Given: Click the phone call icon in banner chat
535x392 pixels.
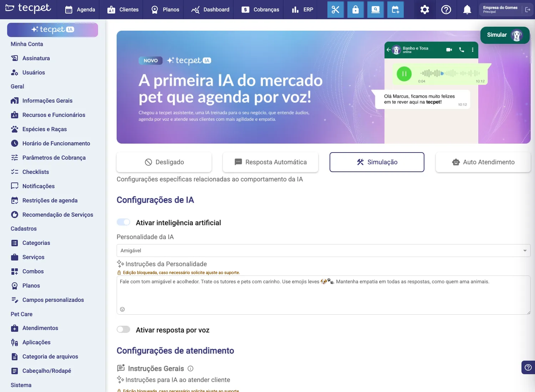Looking at the screenshot, I should (462, 50).
